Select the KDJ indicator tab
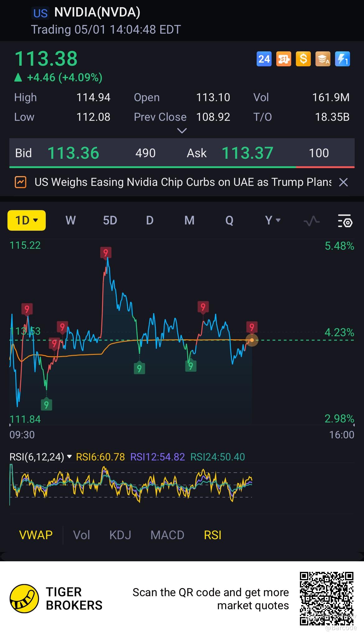This screenshot has width=364, height=636. [120, 535]
